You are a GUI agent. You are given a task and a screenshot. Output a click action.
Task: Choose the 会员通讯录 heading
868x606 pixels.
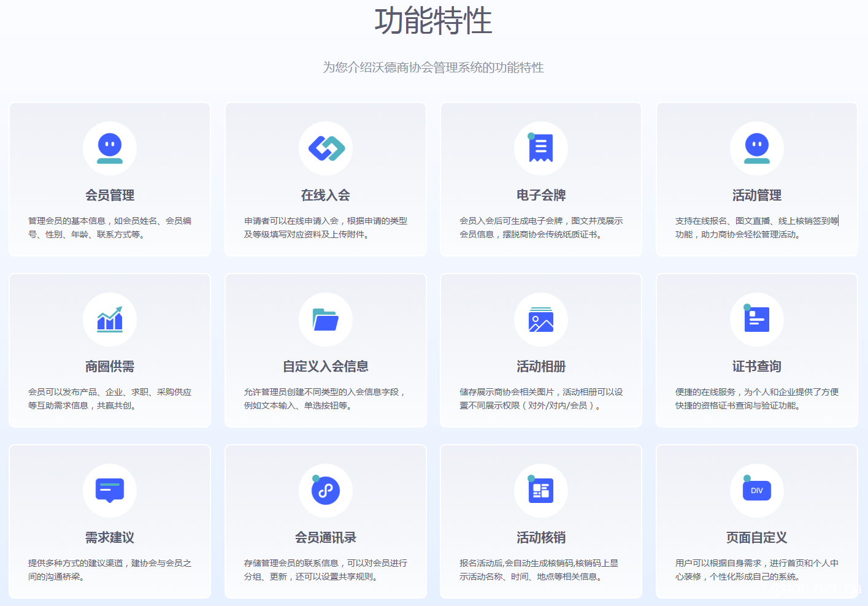[326, 537]
